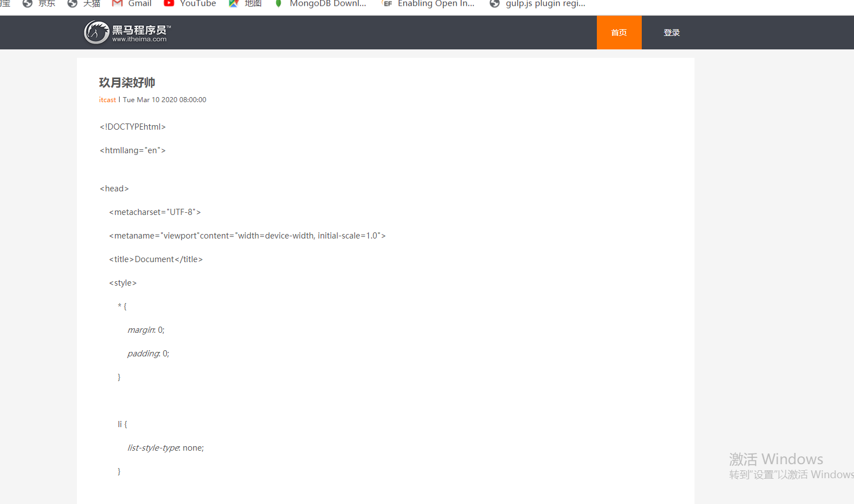Open the 登录 login page

coord(672,33)
